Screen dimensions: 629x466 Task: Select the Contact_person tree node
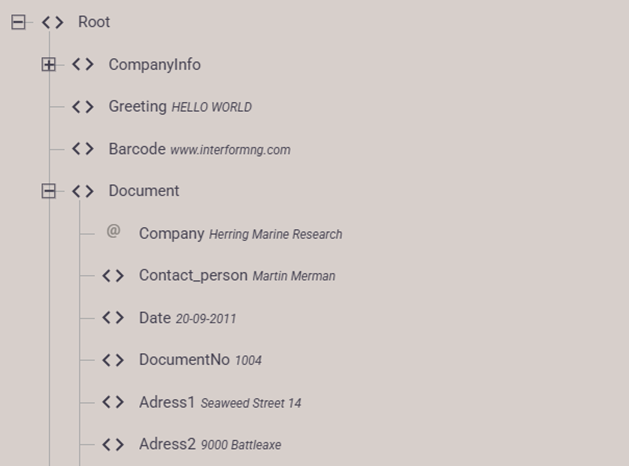tap(194, 276)
